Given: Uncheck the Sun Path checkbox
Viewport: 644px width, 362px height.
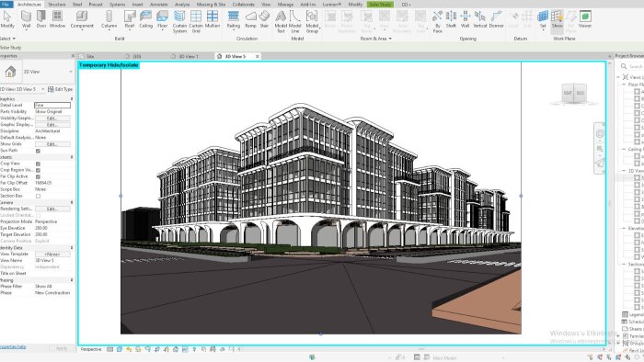Looking at the screenshot, I should pyautogui.click(x=38, y=151).
